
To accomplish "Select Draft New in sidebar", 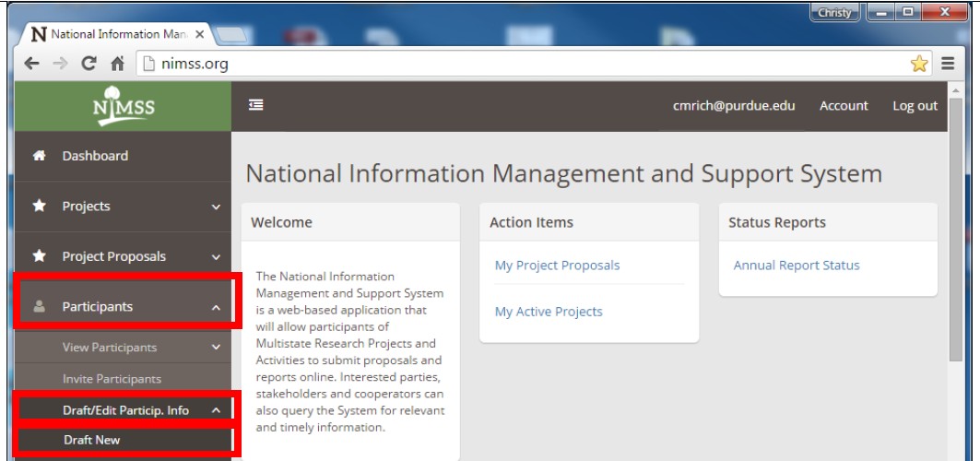I will (x=92, y=440).
